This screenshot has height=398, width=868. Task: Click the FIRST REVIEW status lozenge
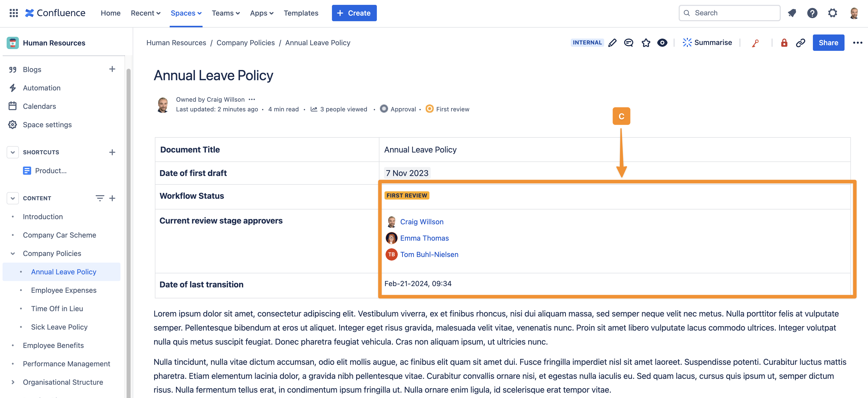pos(406,196)
